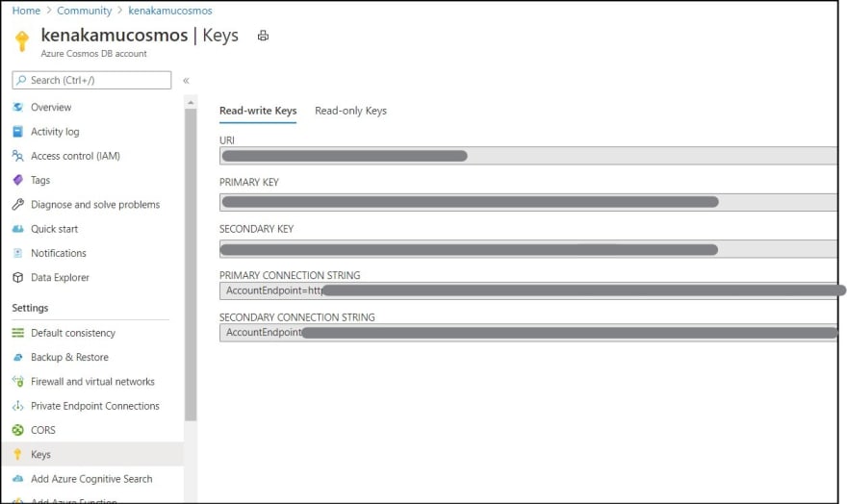Click the Private Endpoint Connections icon
This screenshot has width=847, height=504.
[18, 406]
